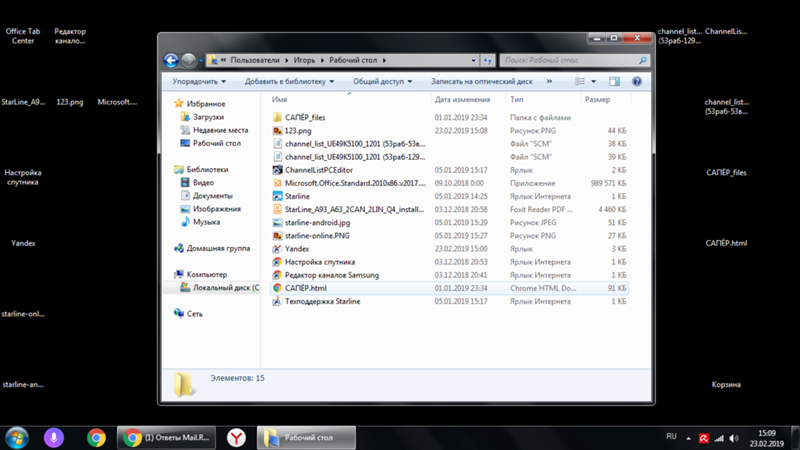
Task: Select Редактор каналов Samsung shortcut icon
Action: tap(277, 275)
